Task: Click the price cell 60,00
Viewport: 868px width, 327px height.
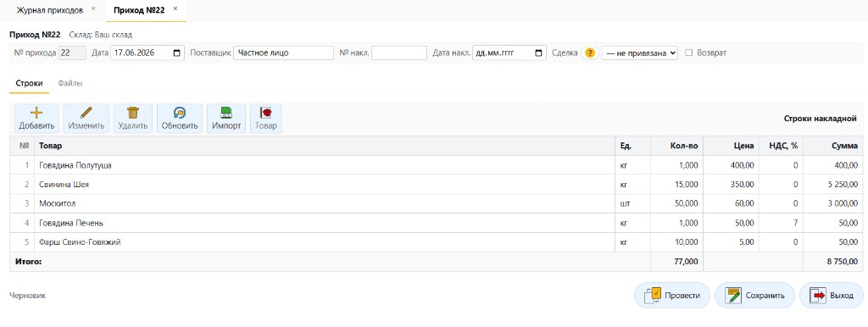Action: (731, 203)
